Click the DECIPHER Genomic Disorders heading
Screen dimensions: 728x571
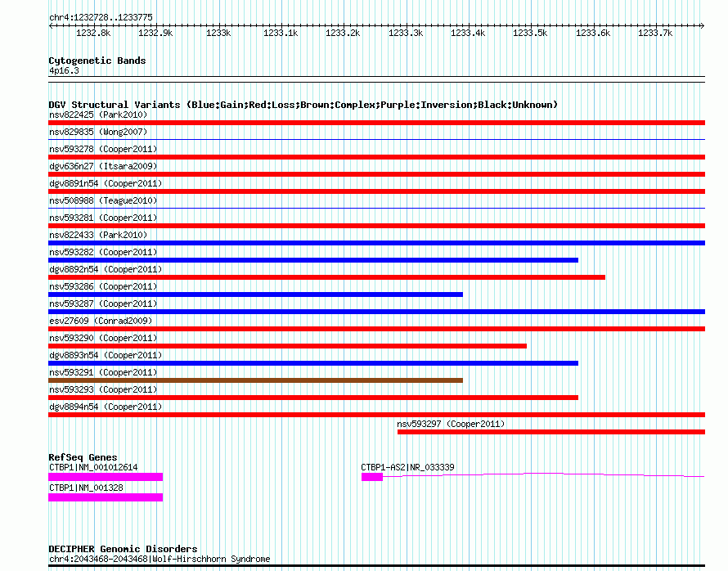(123, 549)
